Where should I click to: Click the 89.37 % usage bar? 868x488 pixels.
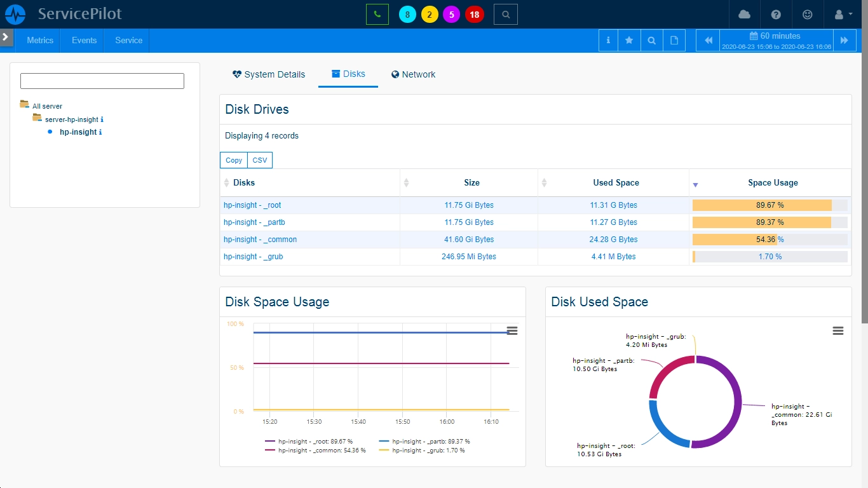pyautogui.click(x=770, y=222)
